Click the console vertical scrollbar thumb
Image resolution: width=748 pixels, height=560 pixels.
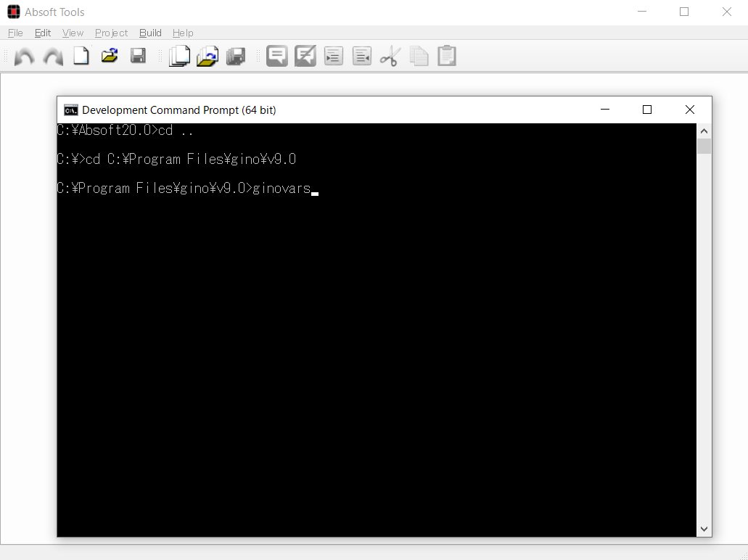coord(704,146)
